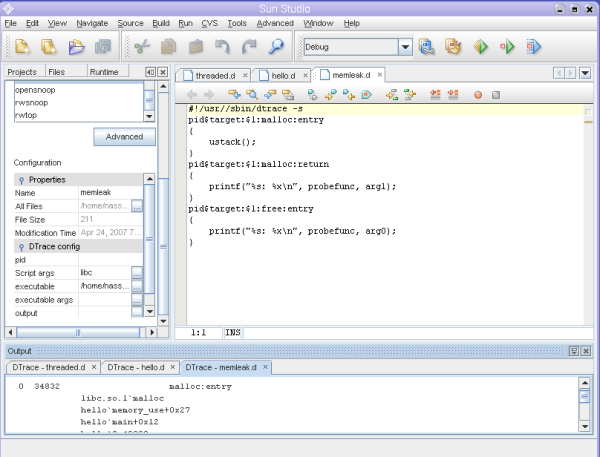Click editor Forward navigation arrow
The image size is (600, 457).
pyautogui.click(x=209, y=95)
